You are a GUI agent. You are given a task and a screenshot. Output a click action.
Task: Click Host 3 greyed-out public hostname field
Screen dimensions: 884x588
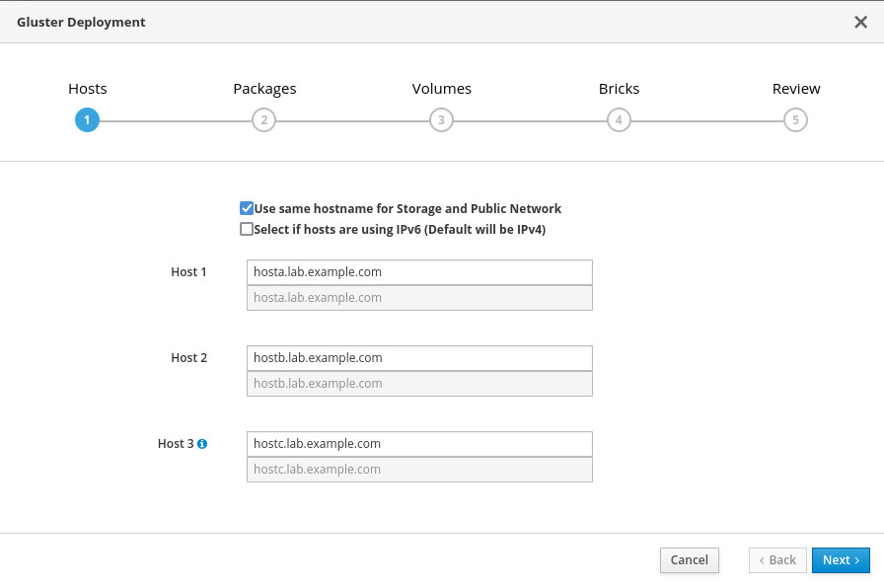click(x=419, y=469)
